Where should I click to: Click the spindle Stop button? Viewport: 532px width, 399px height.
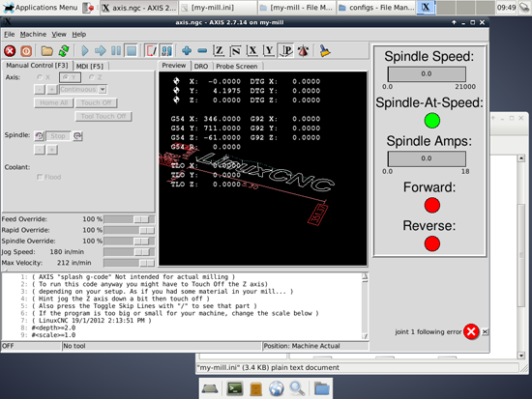(58, 136)
